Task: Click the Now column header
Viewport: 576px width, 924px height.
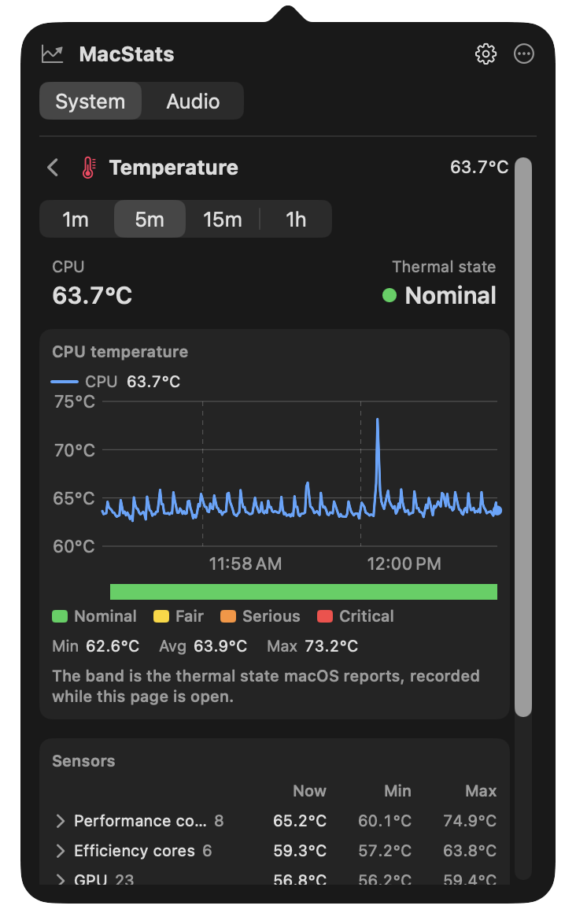Action: pos(309,791)
